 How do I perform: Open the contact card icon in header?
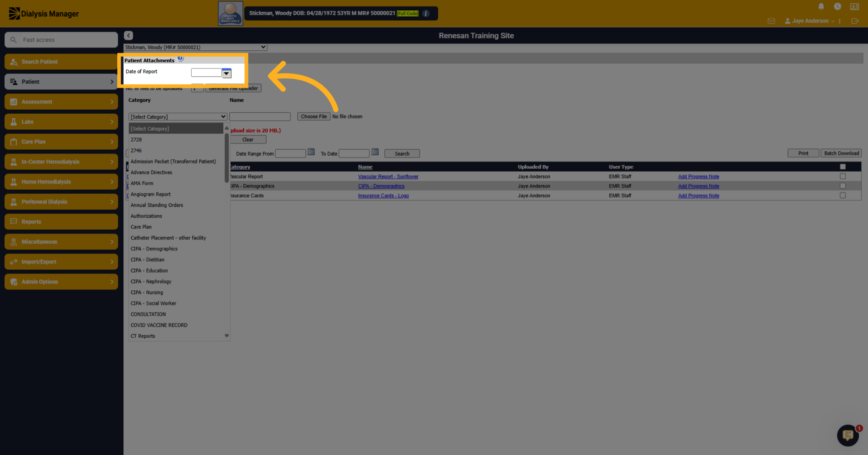854,7
